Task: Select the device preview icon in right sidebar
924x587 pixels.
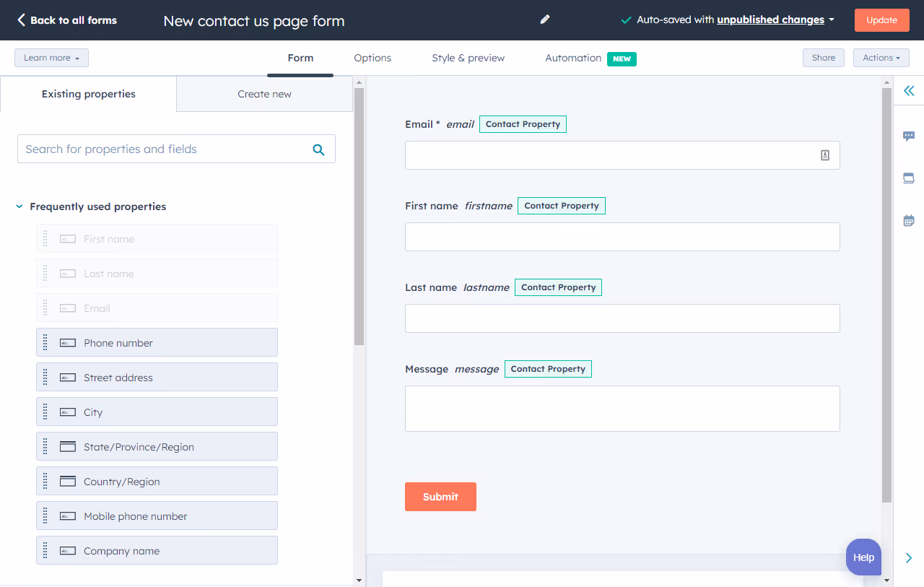Action: 908,178
